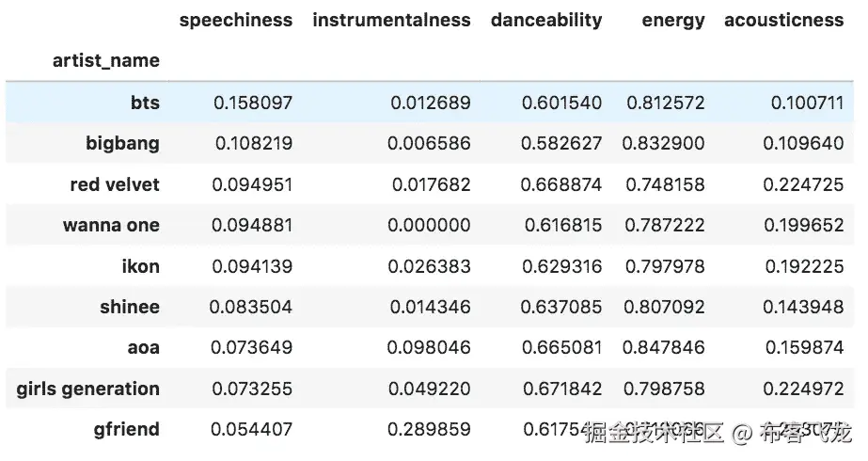
Task: Click the speechiness column header
Action: click(235, 20)
